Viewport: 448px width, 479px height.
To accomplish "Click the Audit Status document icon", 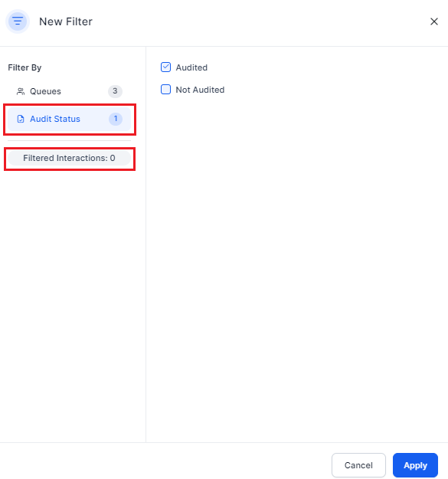I will [21, 119].
